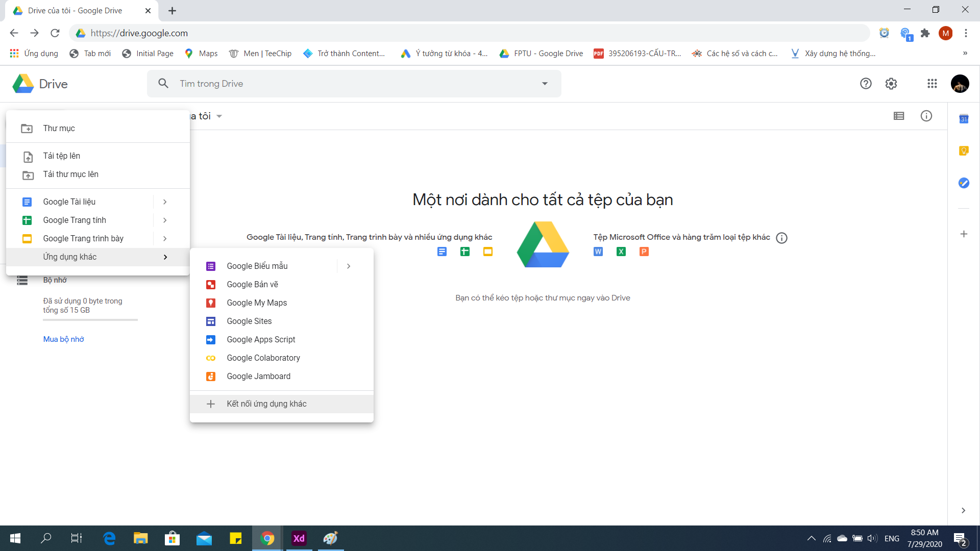Choose Google Colaboratory from submenu
Screen dimensions: 980x551
[282, 358]
